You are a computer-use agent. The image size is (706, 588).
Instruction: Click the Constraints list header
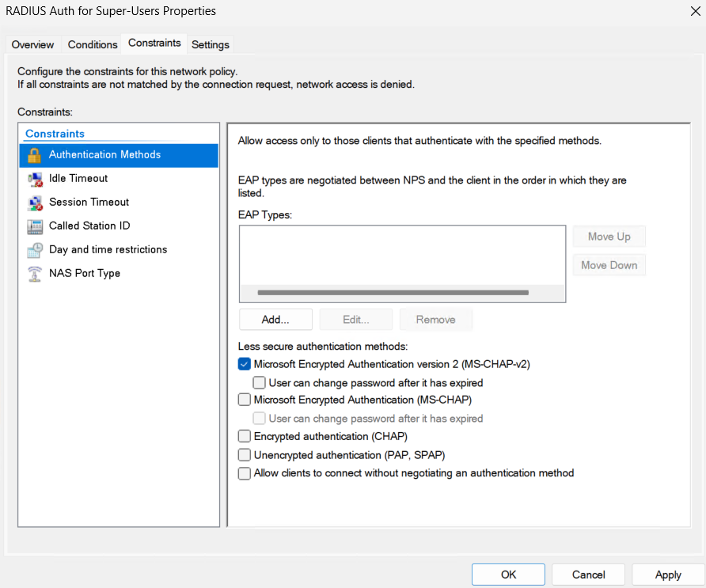(55, 134)
